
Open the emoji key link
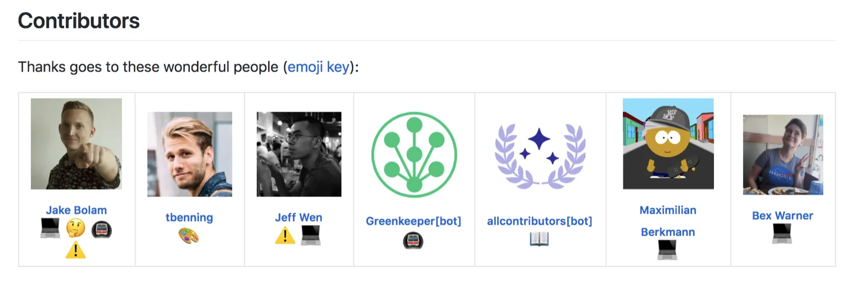point(318,67)
